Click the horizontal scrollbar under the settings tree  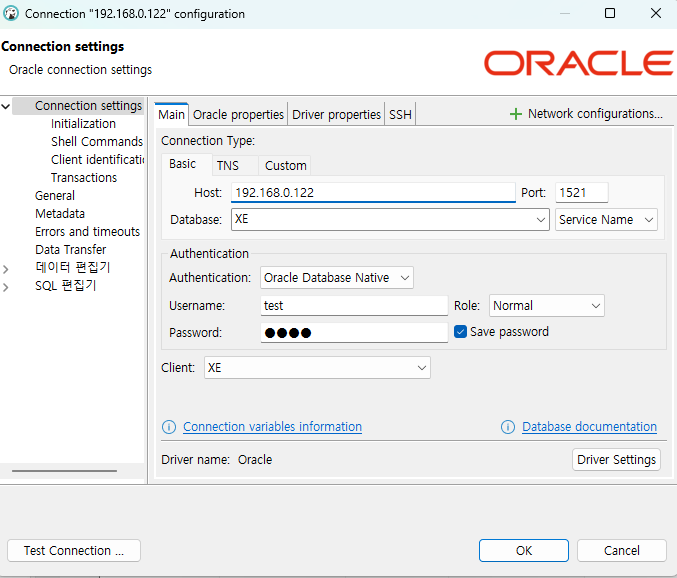tap(64, 471)
